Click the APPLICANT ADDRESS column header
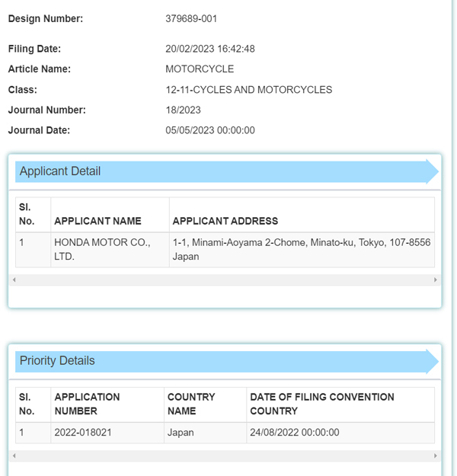 (225, 221)
